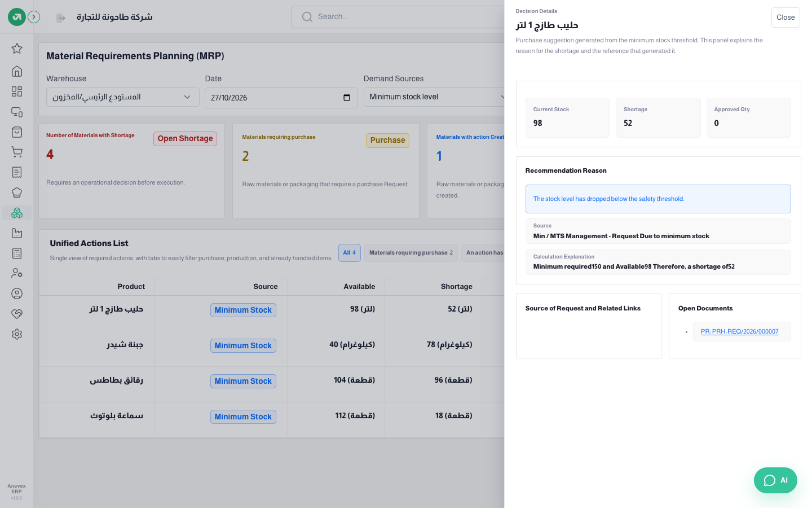Select product سماعة بلوتوث in the table
Image resolution: width=812 pixels, height=508 pixels.
pos(117,416)
